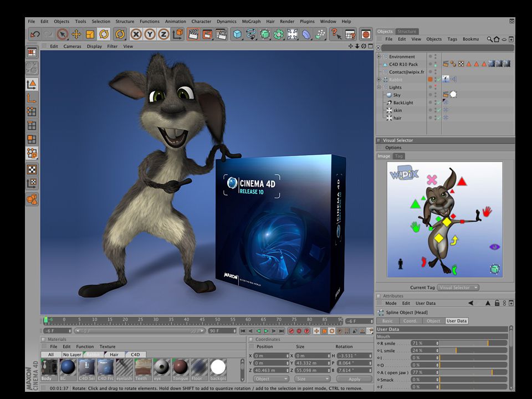Screen dimensions: 532x399
Task: Click the 90 F end frame stepper
Action: point(234,330)
